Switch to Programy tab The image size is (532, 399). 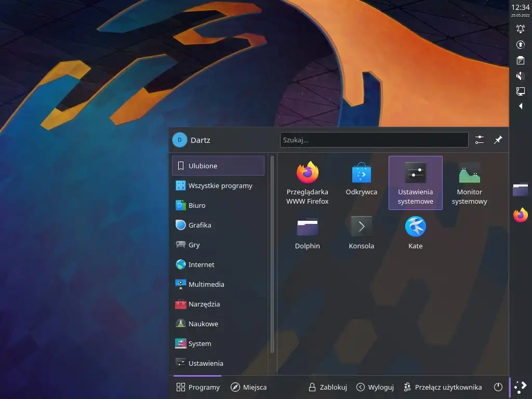(x=198, y=387)
